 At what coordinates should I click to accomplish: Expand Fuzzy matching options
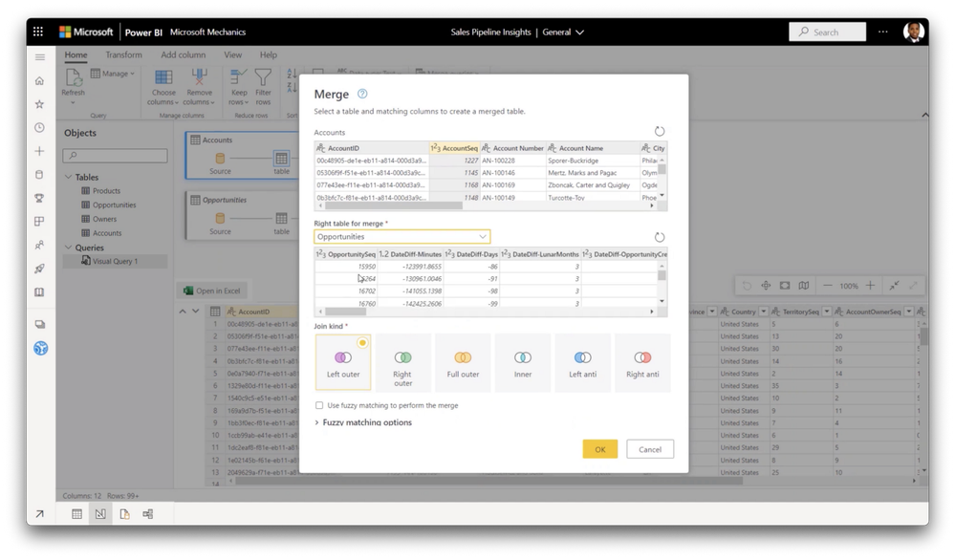click(x=363, y=422)
